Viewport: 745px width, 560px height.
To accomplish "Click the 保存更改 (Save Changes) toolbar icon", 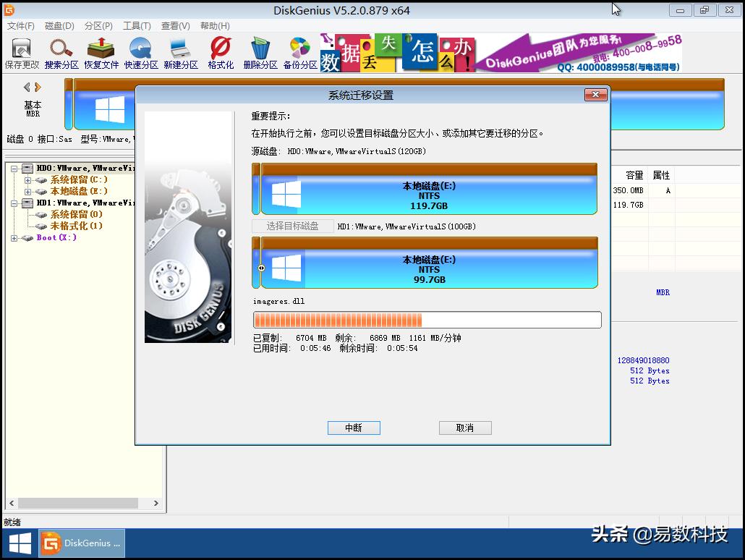I will pyautogui.click(x=21, y=53).
